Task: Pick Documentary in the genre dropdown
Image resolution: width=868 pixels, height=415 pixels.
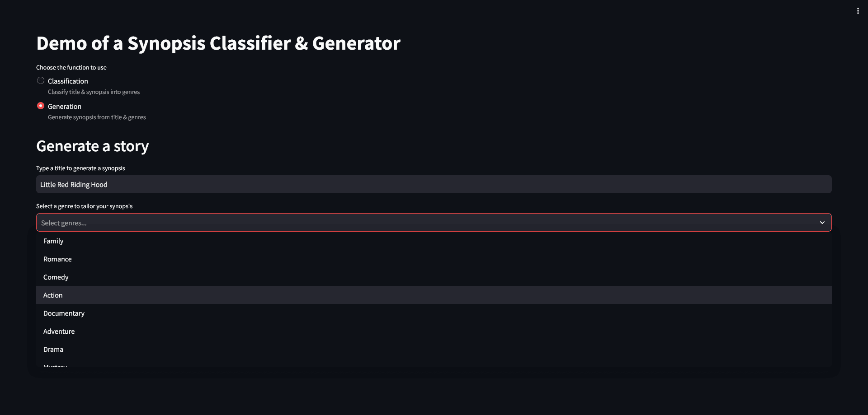Action: (x=64, y=313)
